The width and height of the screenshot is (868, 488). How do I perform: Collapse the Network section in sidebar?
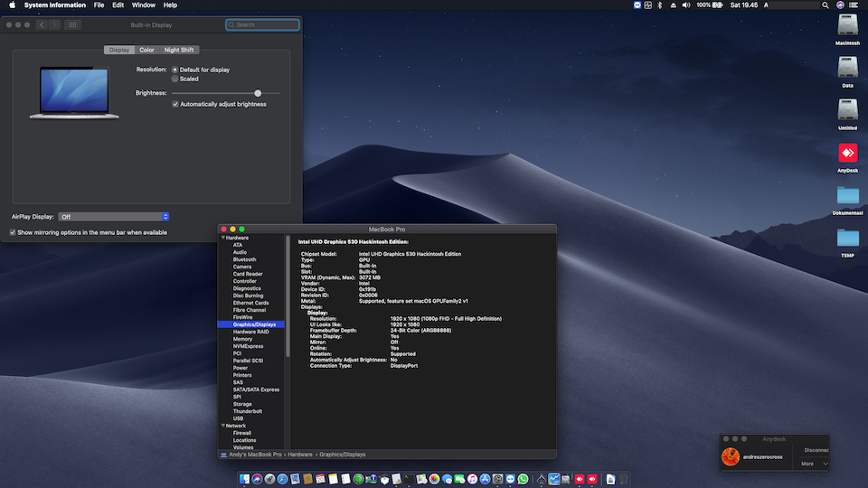pyautogui.click(x=222, y=426)
